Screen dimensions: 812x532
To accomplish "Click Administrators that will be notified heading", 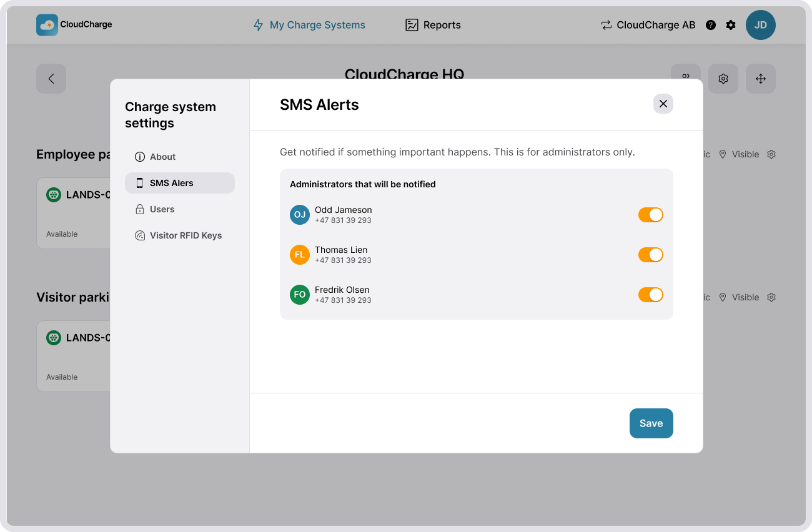I will pyautogui.click(x=363, y=184).
